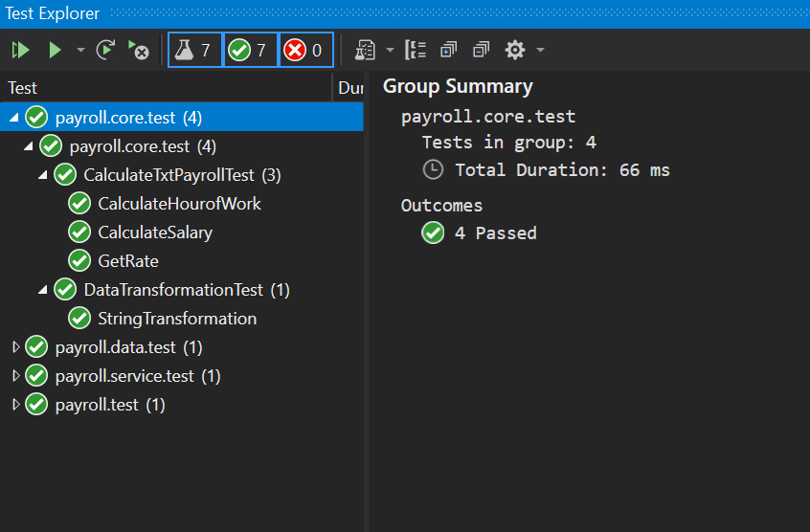This screenshot has height=532, width=810.
Task: Toggle the total tests filter showing 7
Action: point(194,50)
